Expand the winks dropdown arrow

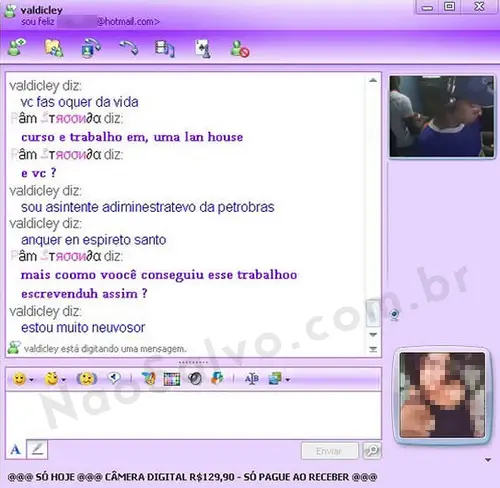[63, 380]
